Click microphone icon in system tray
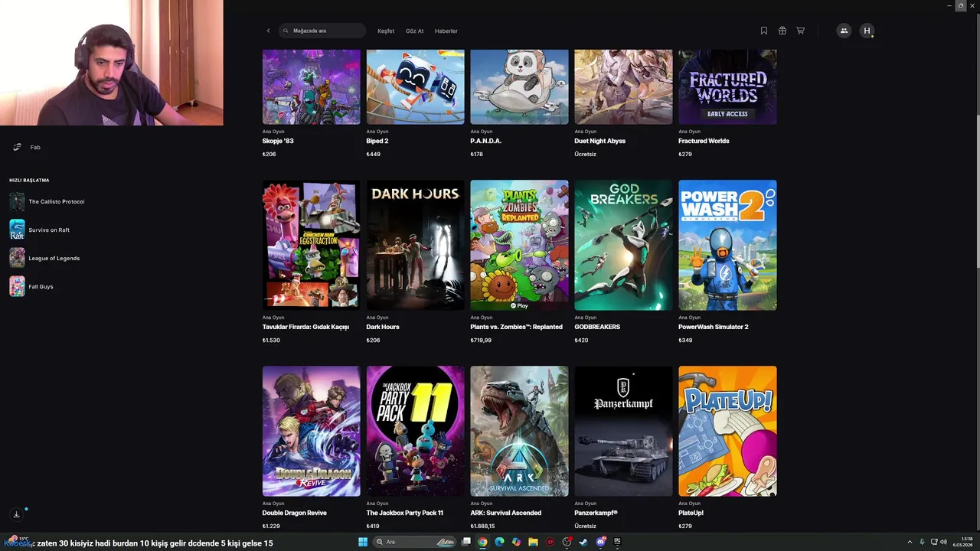 point(922,542)
